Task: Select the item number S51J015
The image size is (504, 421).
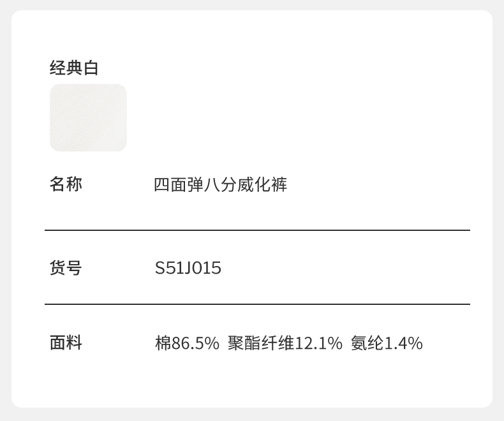Action: (x=188, y=268)
